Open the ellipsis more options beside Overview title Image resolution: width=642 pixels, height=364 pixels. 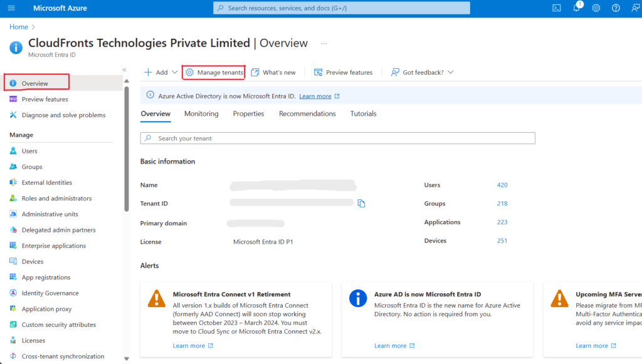(x=324, y=43)
